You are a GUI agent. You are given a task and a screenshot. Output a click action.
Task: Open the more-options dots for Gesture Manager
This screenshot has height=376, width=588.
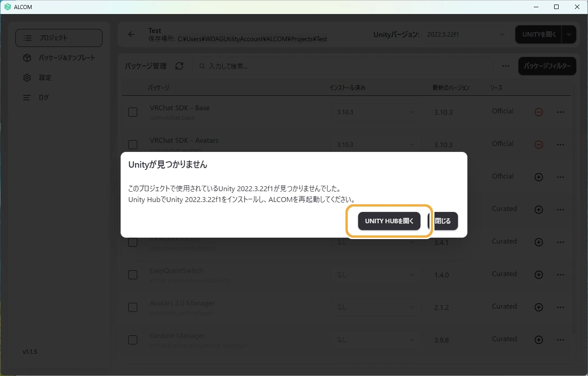tap(560, 340)
